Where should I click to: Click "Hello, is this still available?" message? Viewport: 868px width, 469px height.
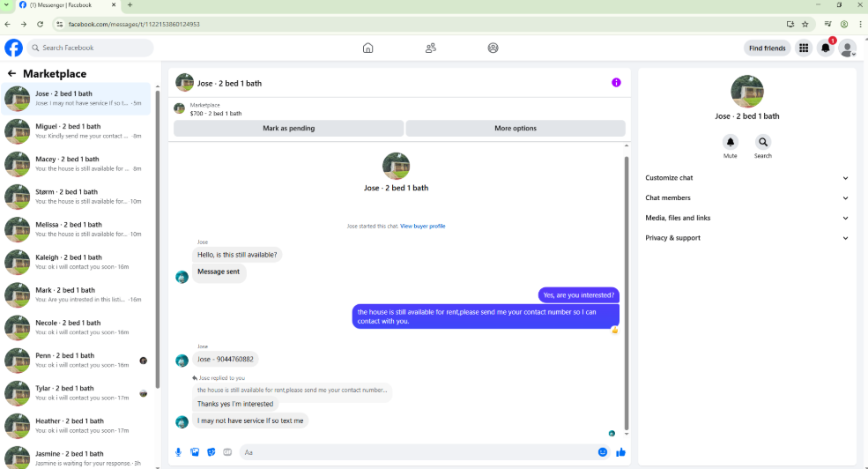click(237, 255)
